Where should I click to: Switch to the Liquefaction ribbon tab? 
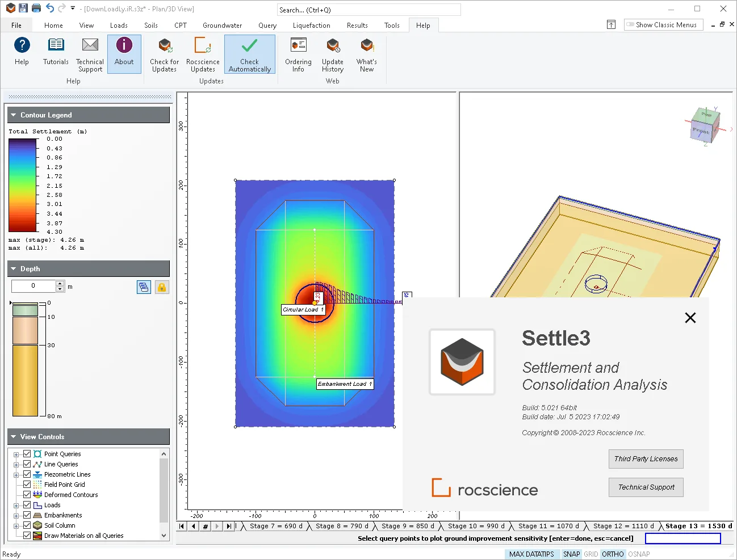[x=311, y=26]
